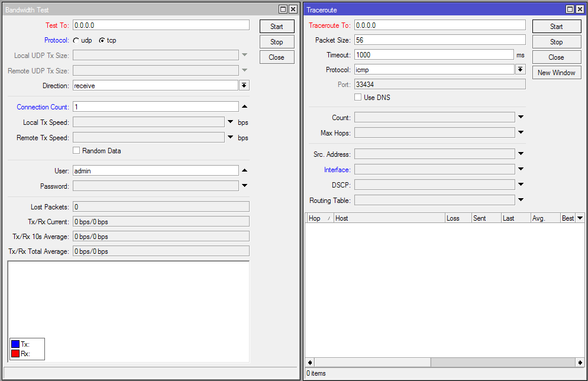
Task: Click the Direction value field
Action: pos(155,86)
